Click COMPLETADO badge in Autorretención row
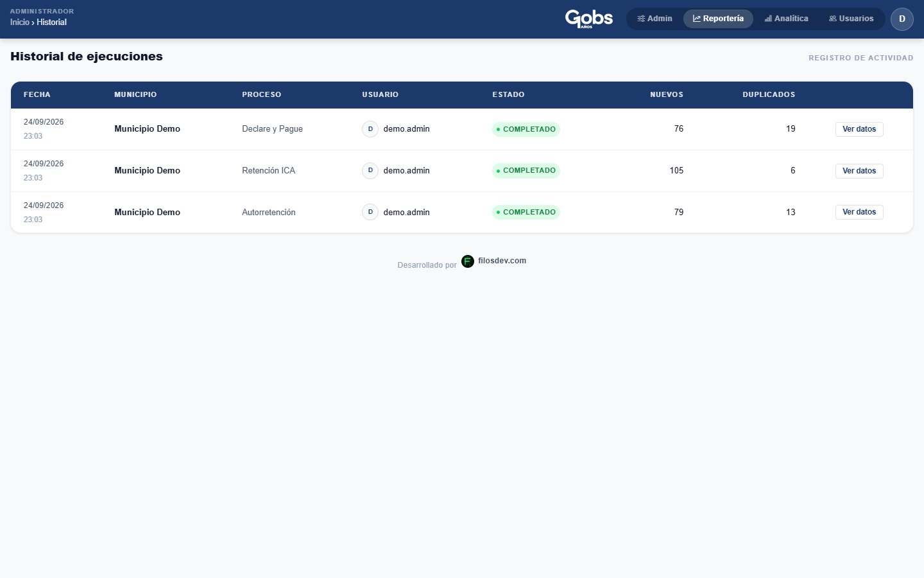Screen dimensions: 924x578 (x=526, y=212)
